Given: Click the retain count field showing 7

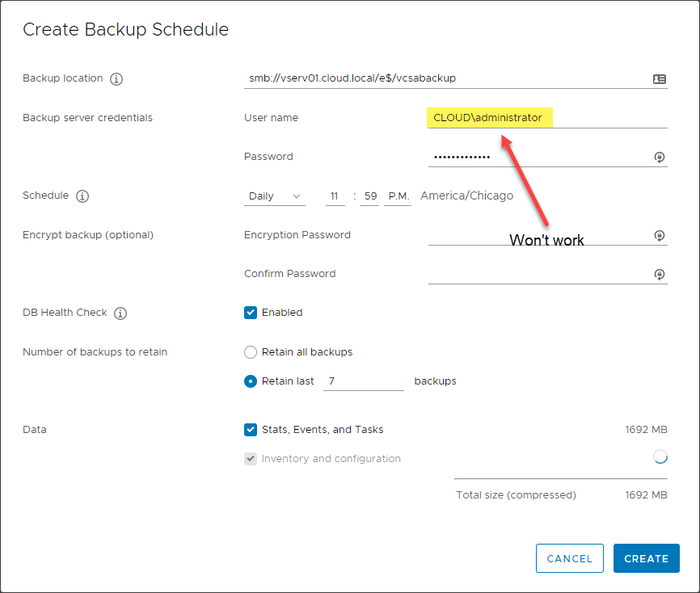Looking at the screenshot, I should pos(363,381).
